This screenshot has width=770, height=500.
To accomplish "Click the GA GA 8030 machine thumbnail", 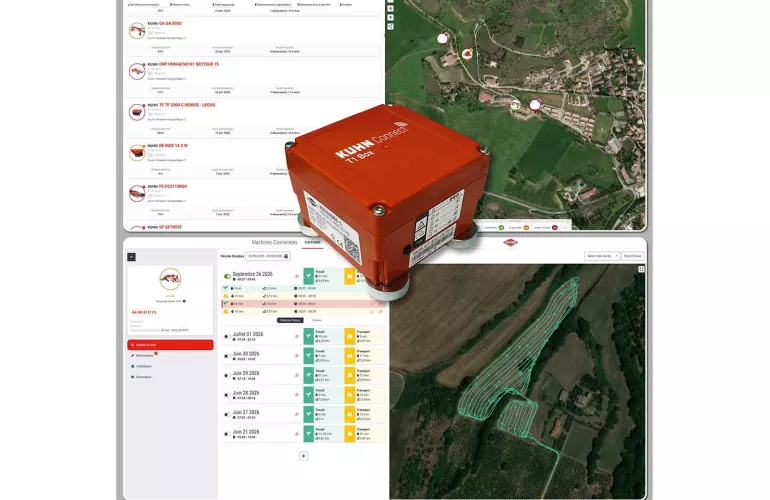I will point(137,30).
